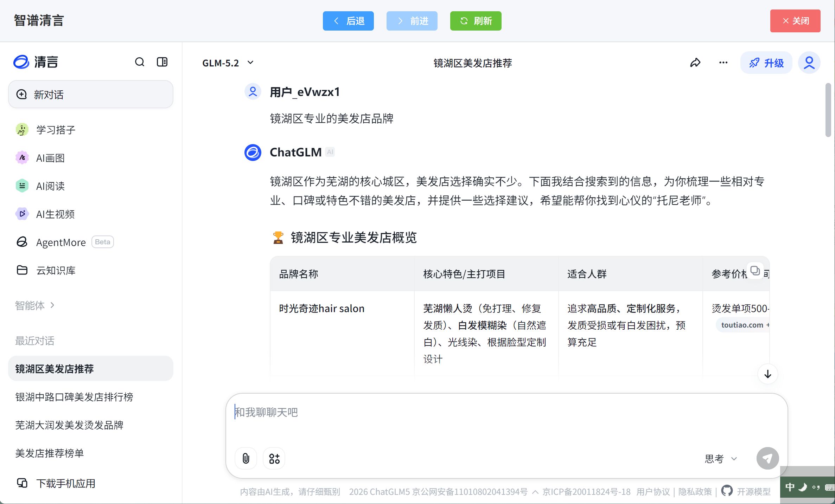Collapse the sidebar panel icon
This screenshot has height=504, width=835.
point(162,62)
